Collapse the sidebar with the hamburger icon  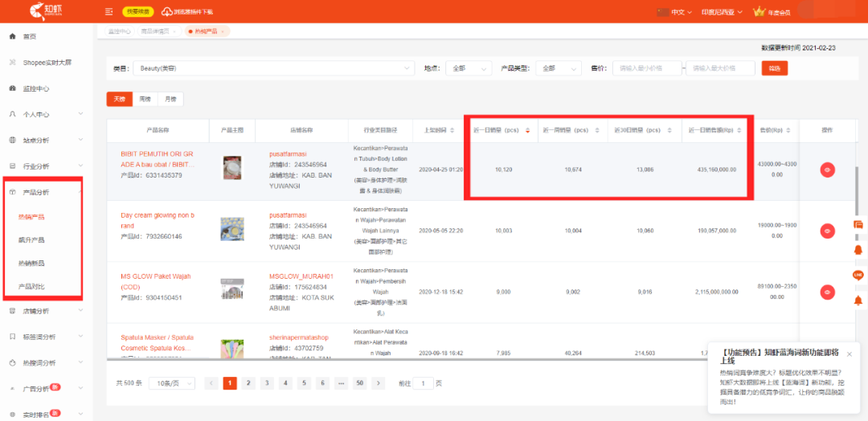108,11
